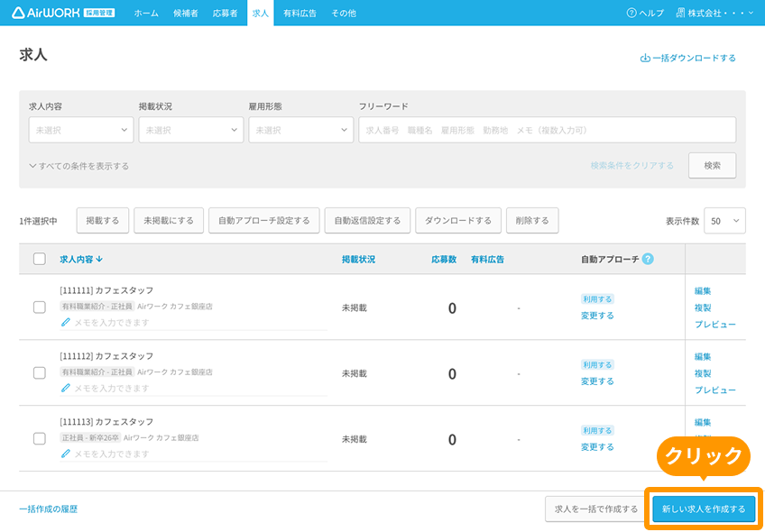The image size is (765, 532).
Task: Click the 1件選択中 text
Action: tap(38, 222)
